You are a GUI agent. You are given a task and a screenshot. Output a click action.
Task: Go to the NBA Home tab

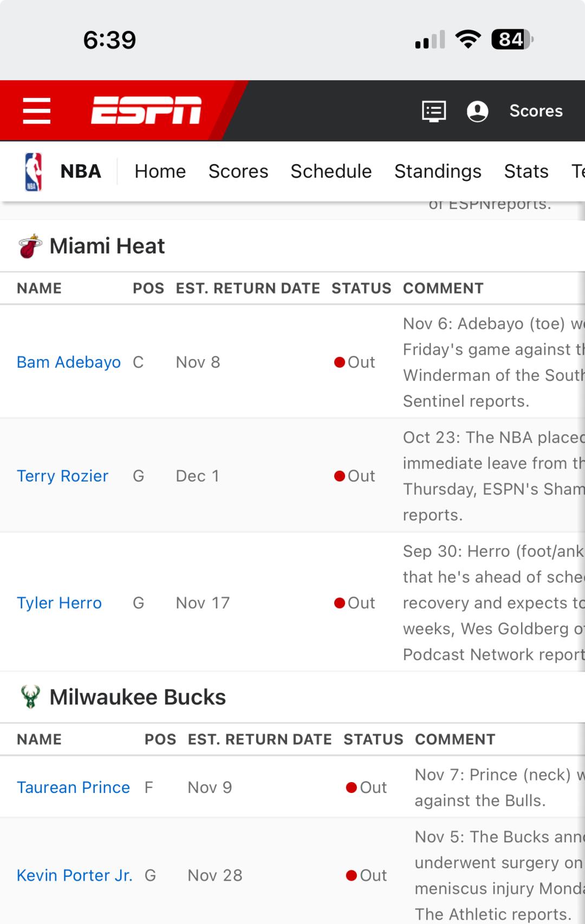click(160, 172)
